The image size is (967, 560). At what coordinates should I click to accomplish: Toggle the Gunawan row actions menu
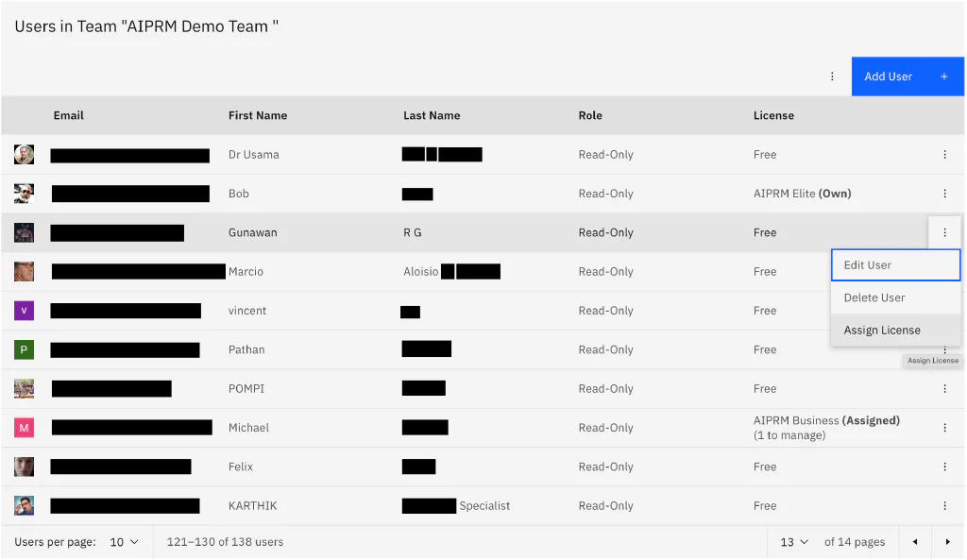point(944,232)
